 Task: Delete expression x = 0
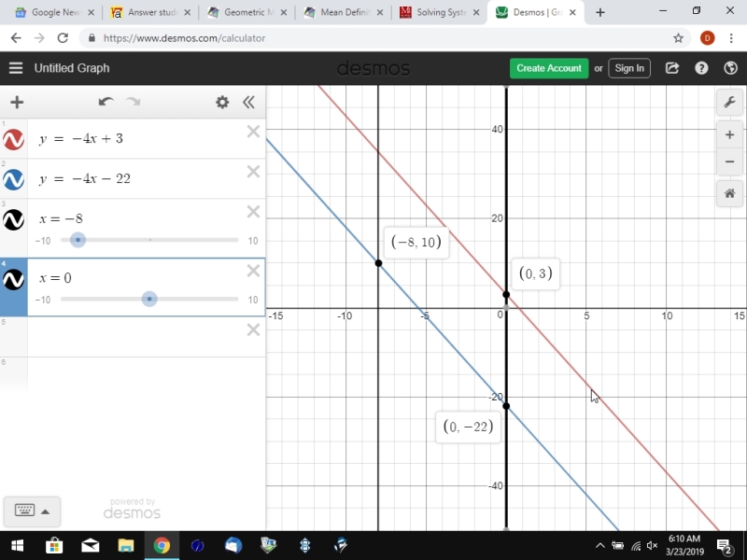(253, 271)
